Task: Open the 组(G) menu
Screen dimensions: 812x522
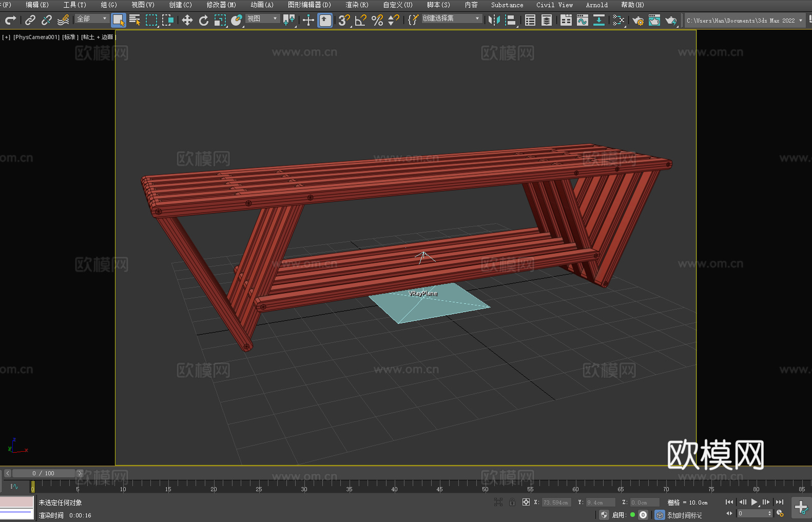Action: point(109,5)
